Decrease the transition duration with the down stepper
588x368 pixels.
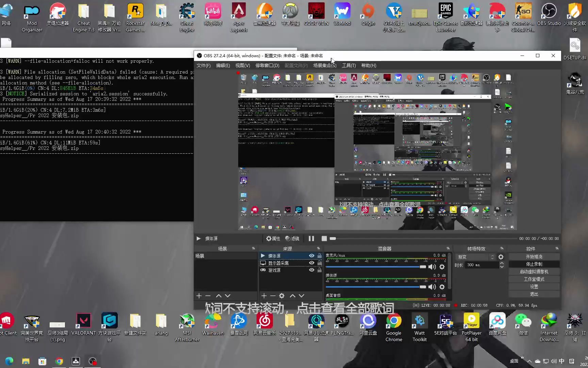[502, 266]
